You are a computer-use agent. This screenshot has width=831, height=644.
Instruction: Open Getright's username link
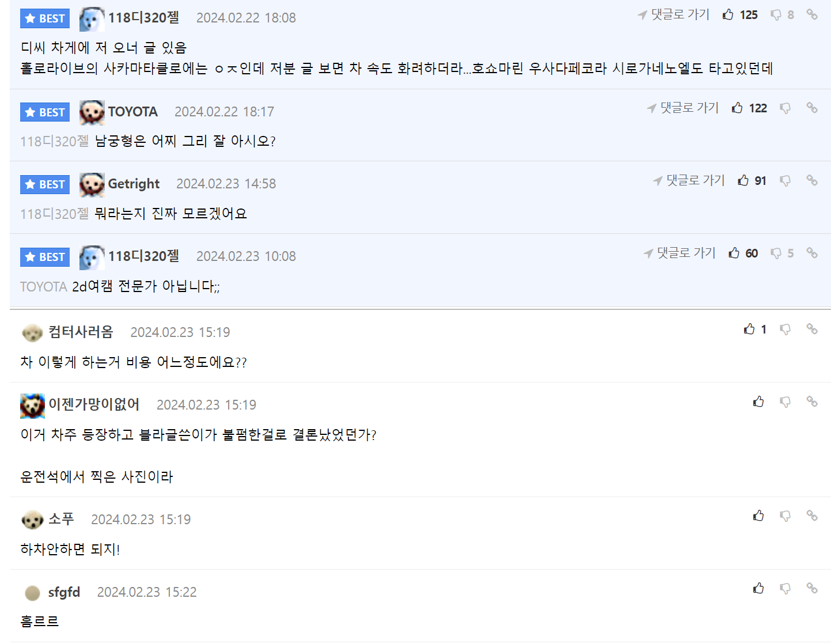tap(134, 184)
